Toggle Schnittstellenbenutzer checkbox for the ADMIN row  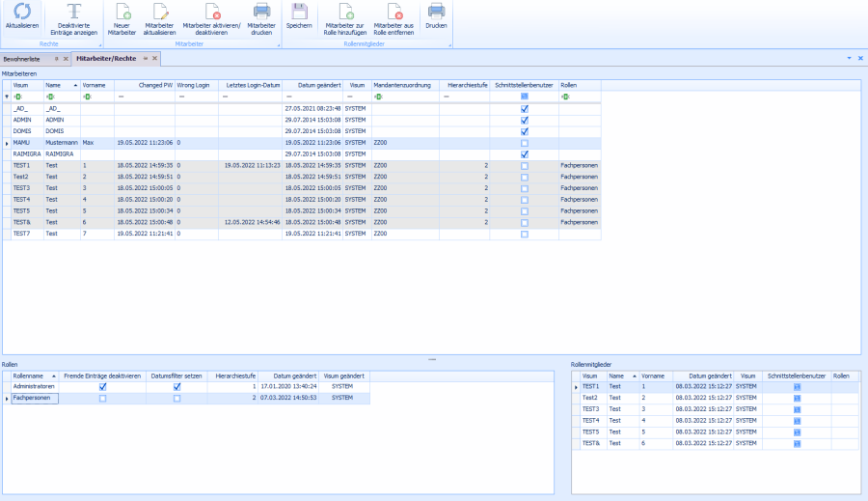[x=524, y=120]
